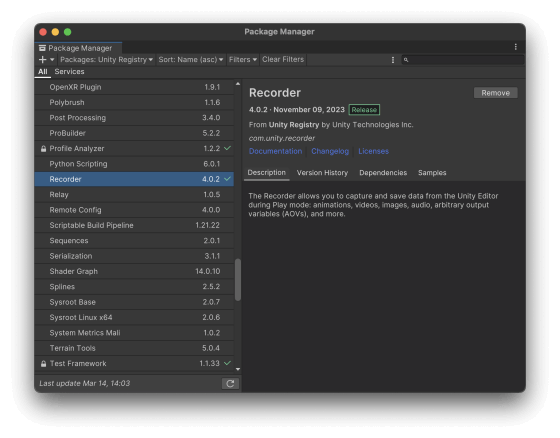This screenshot has height=438, width=560.
Task: Refresh the package list
Action: [x=230, y=383]
